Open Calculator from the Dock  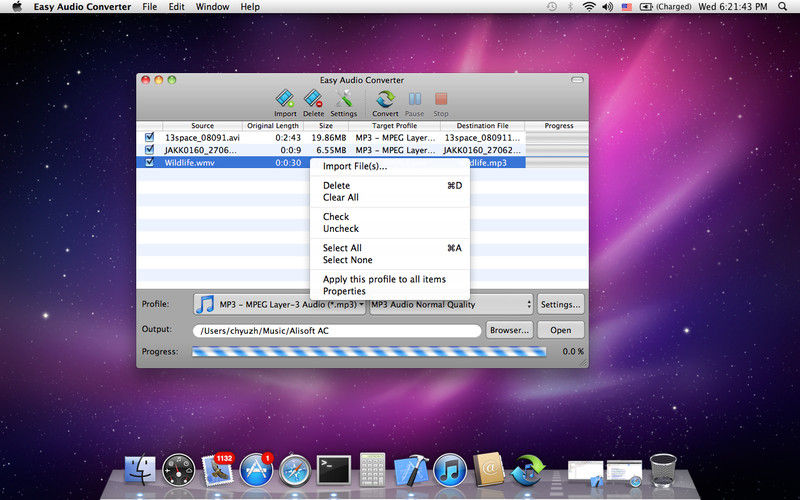click(x=372, y=469)
